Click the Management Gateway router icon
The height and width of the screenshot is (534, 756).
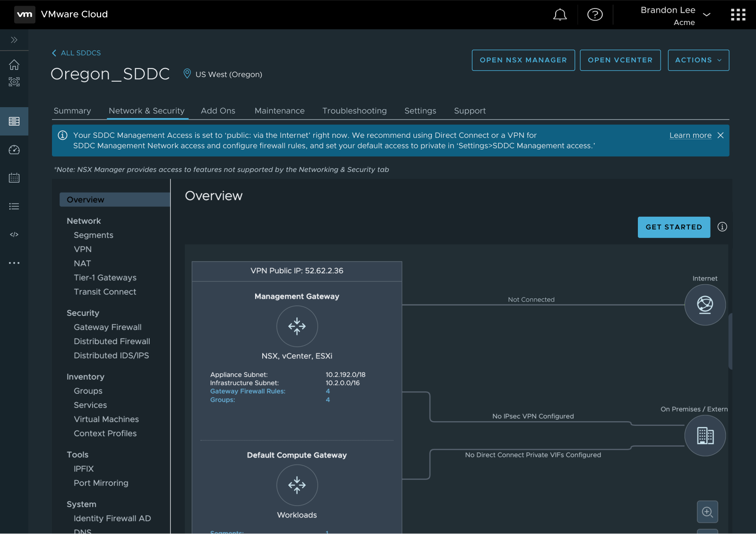(x=297, y=326)
